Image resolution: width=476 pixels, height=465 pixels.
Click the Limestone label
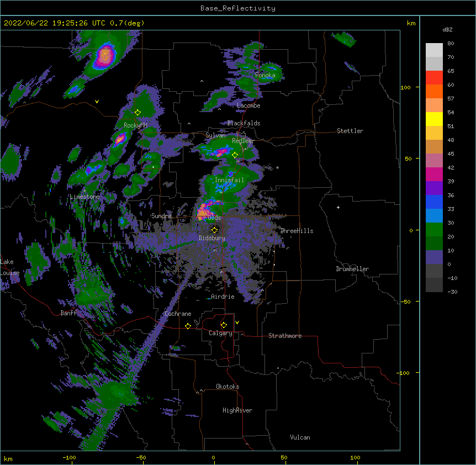(x=84, y=197)
